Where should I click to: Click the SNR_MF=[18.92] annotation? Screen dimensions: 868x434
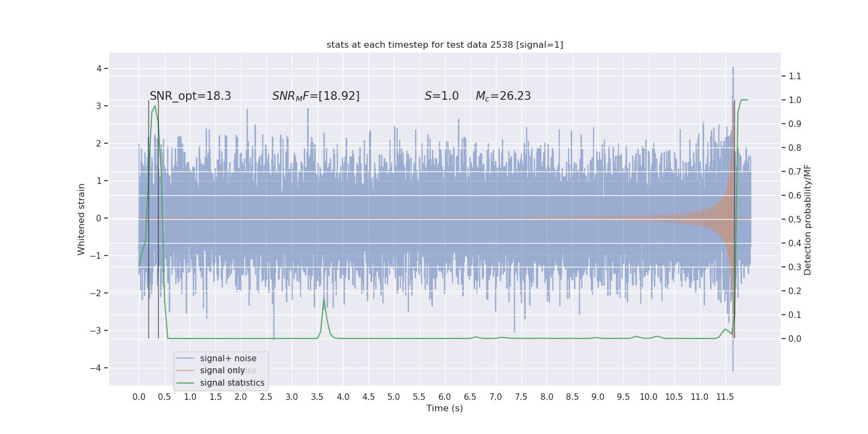[x=316, y=96]
